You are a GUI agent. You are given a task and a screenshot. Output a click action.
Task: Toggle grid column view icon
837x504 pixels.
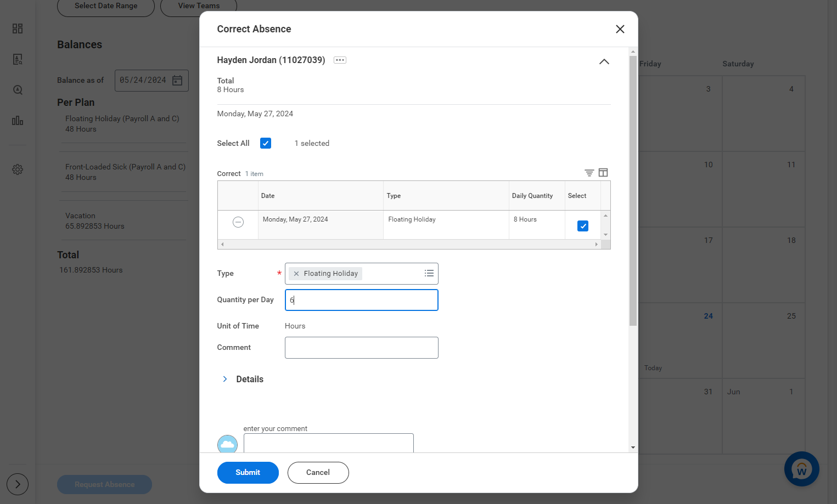[603, 173]
